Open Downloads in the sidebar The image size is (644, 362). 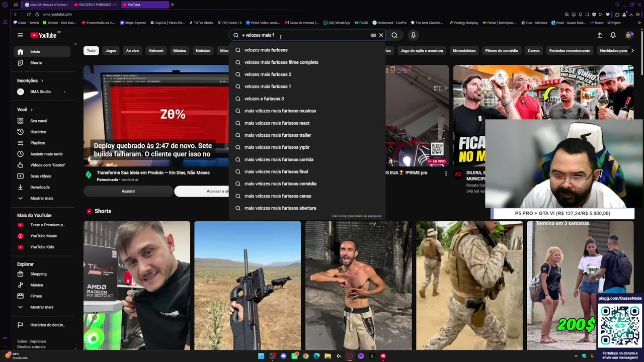click(x=43, y=187)
